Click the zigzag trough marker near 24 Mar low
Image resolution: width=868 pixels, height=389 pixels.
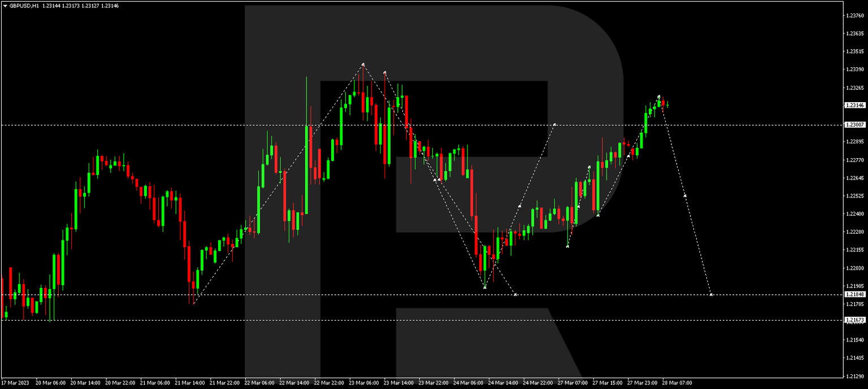pyautogui.click(x=484, y=287)
